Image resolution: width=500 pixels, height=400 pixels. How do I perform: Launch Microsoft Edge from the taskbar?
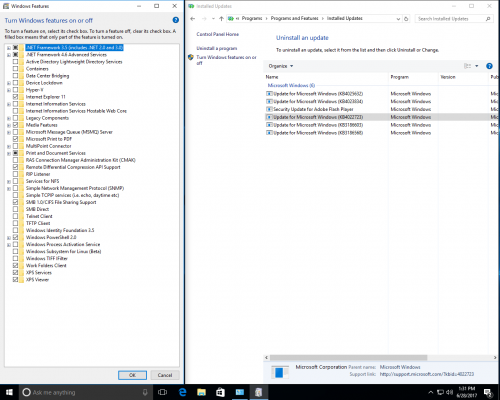pos(183,392)
